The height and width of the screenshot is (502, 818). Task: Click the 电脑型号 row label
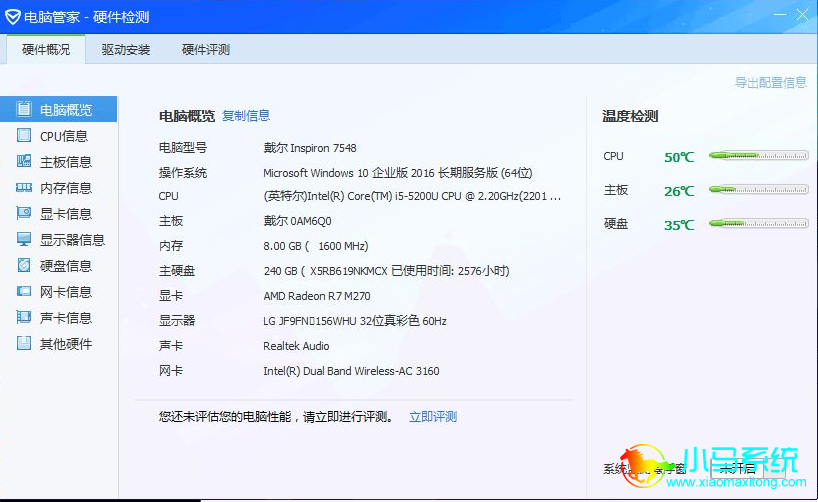pos(183,148)
